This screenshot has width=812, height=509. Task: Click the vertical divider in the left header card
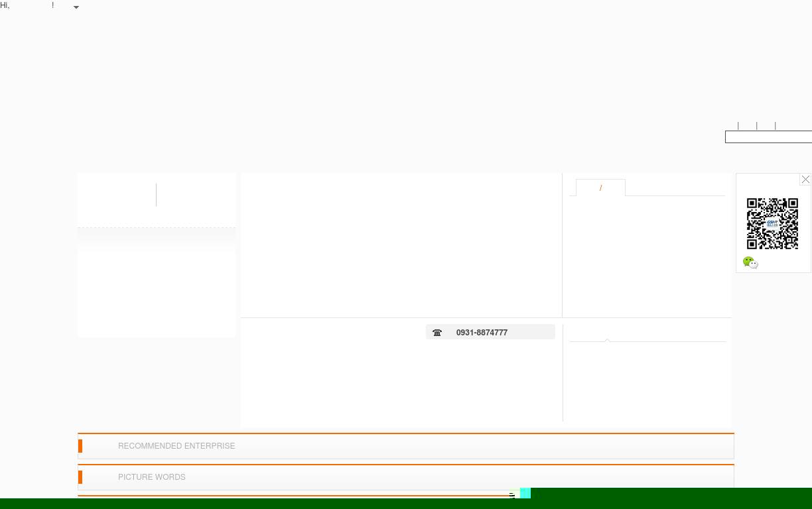(156, 195)
